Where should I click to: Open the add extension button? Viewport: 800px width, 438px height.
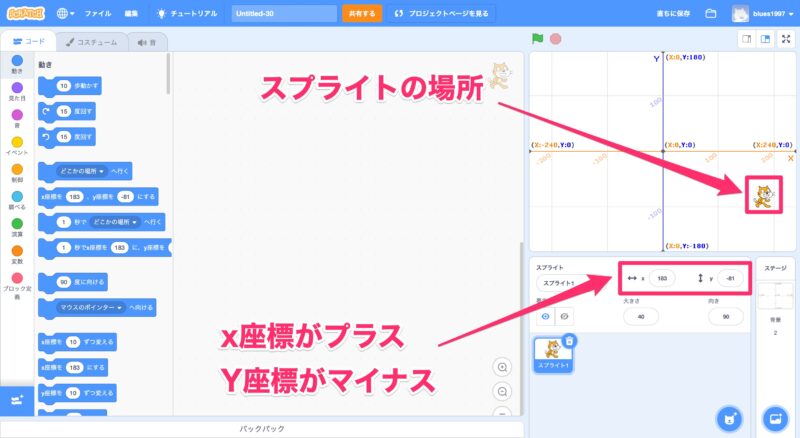coord(16,400)
